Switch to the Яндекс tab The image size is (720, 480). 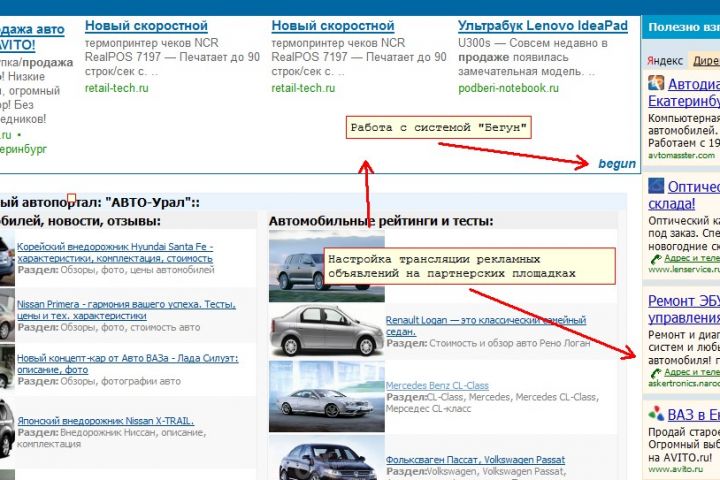(665, 61)
